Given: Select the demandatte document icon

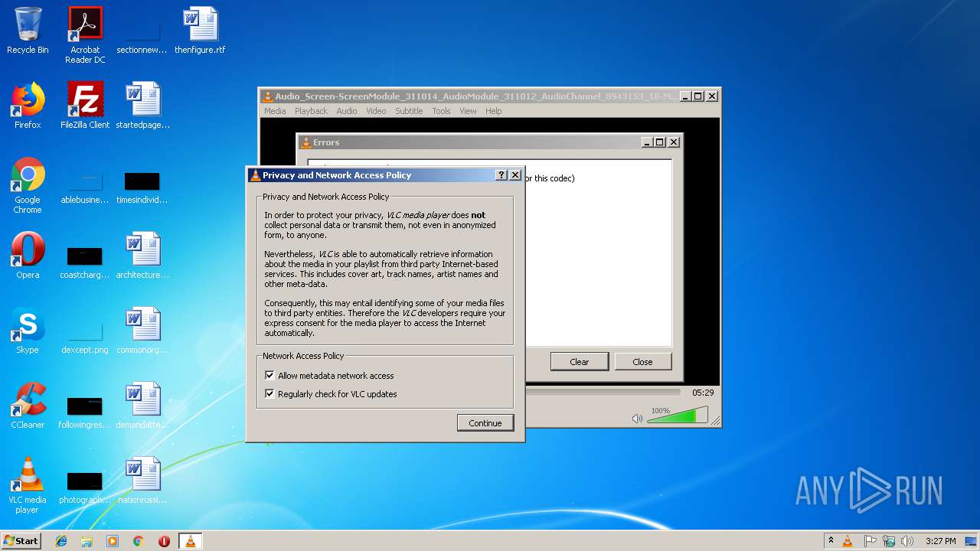Looking at the screenshot, I should point(142,406).
